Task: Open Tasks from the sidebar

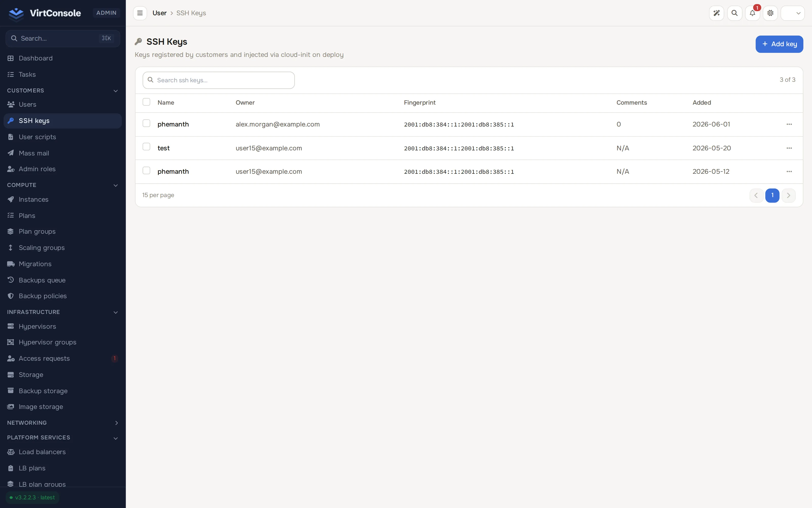Action: click(63, 75)
